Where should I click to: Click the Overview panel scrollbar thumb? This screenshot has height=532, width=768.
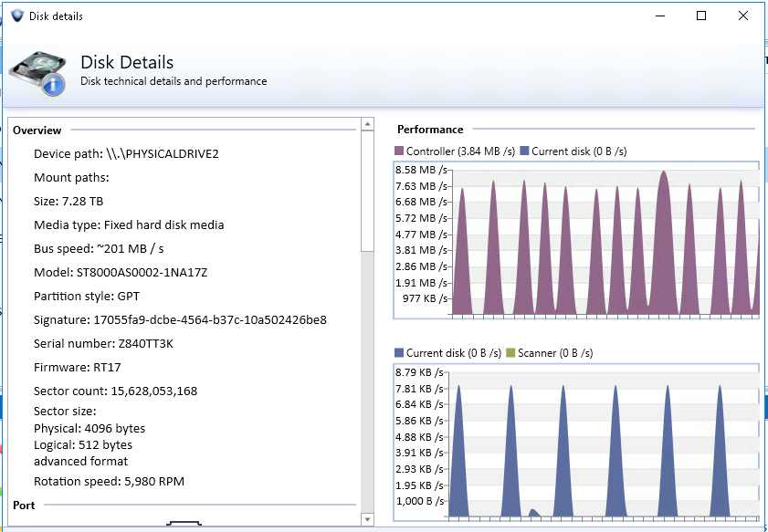coord(367,192)
